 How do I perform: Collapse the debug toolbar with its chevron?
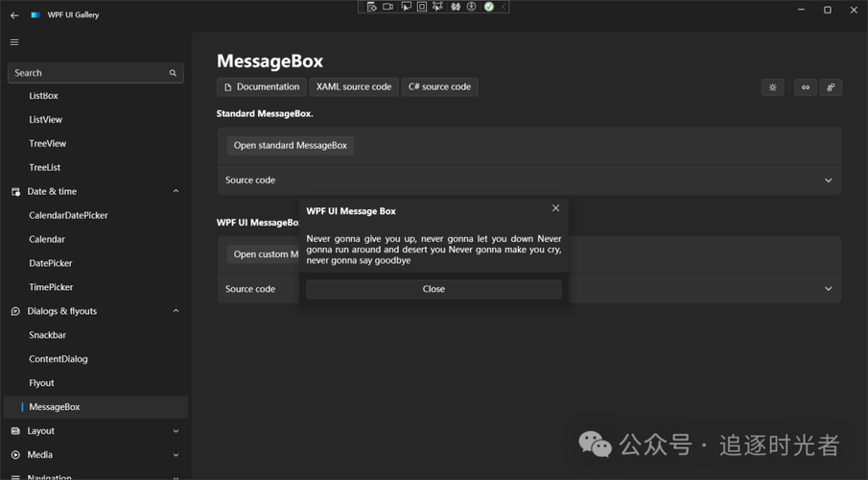pos(504,7)
